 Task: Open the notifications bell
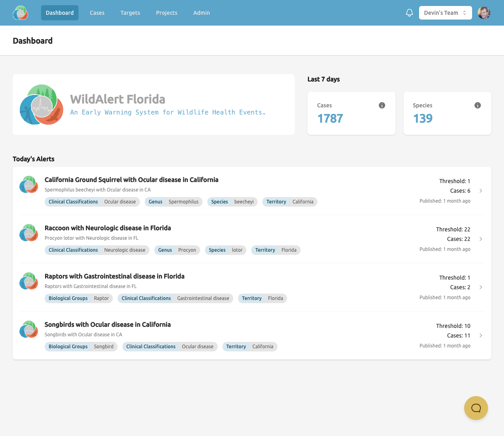(409, 12)
